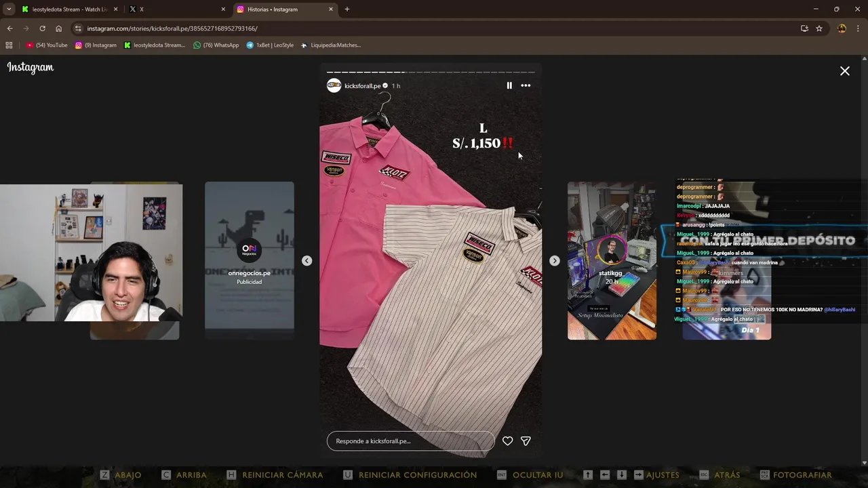This screenshot has height=488, width=868.
Task: Open Liquipedia Matches bookmark
Action: coord(331,45)
